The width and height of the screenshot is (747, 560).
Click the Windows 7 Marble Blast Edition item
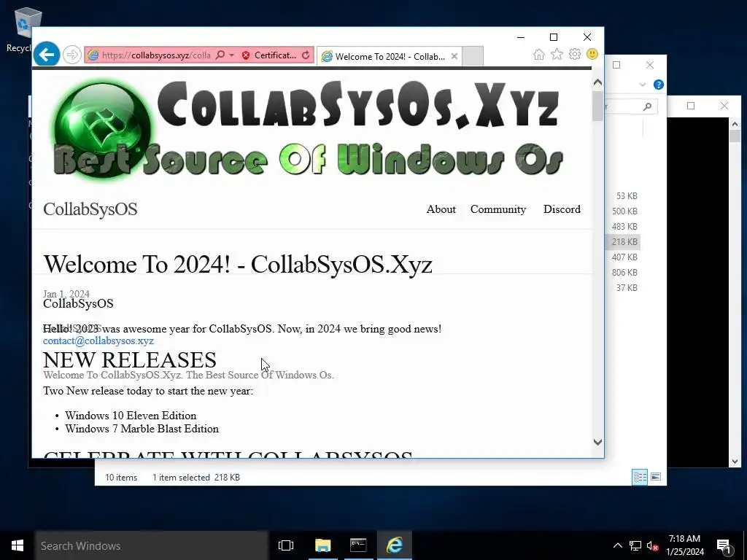(x=142, y=429)
